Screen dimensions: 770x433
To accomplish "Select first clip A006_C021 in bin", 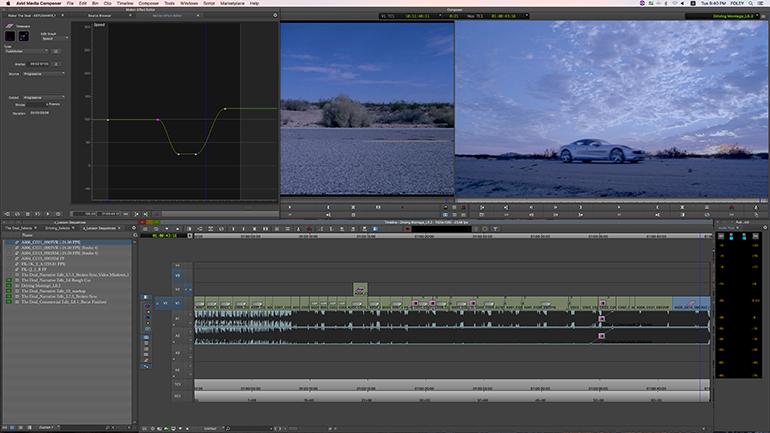I will 51,243.
